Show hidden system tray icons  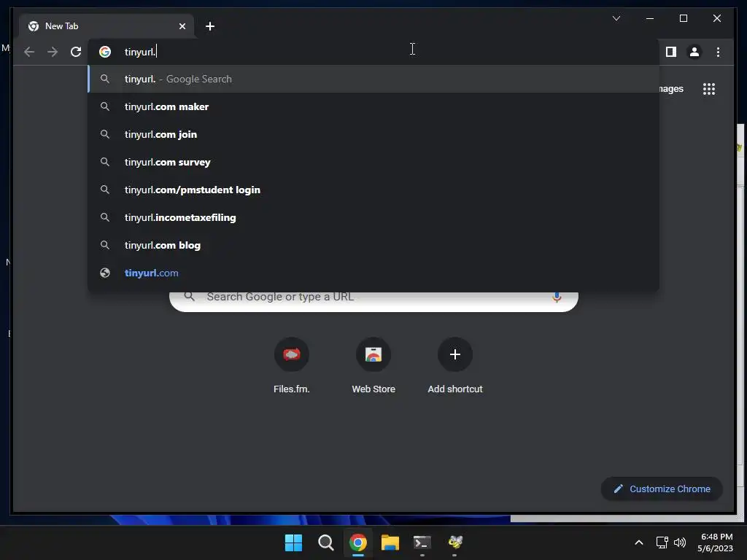[x=639, y=542]
